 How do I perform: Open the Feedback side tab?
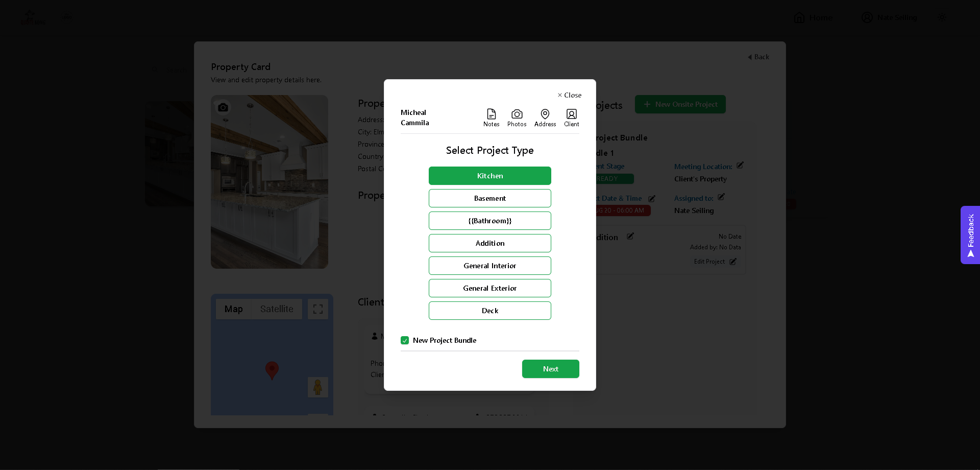click(x=970, y=235)
